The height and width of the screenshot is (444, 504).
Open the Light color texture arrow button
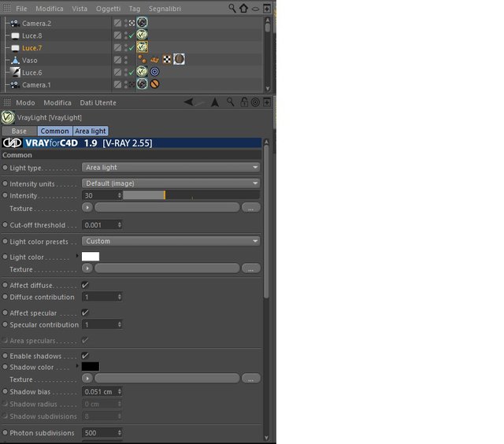87,268
